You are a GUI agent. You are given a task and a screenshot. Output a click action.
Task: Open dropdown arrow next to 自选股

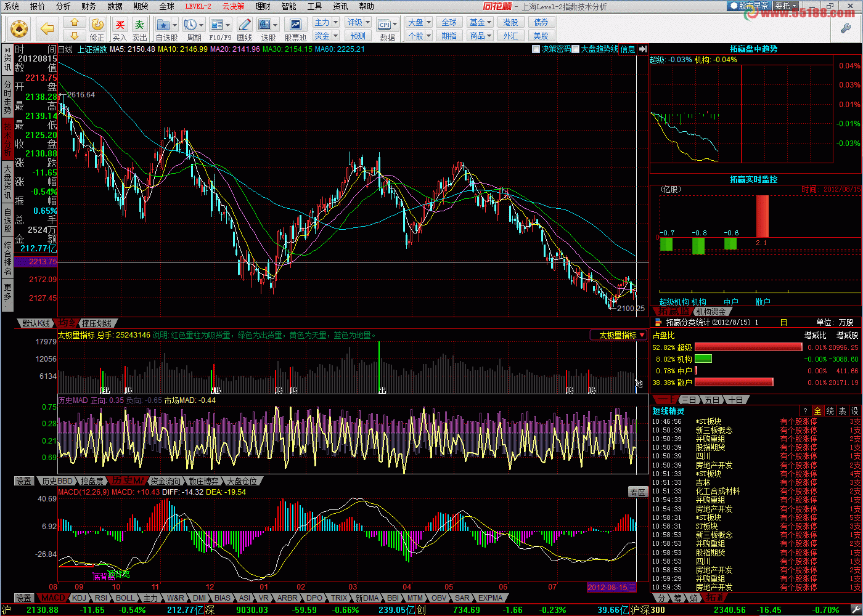coord(175,25)
